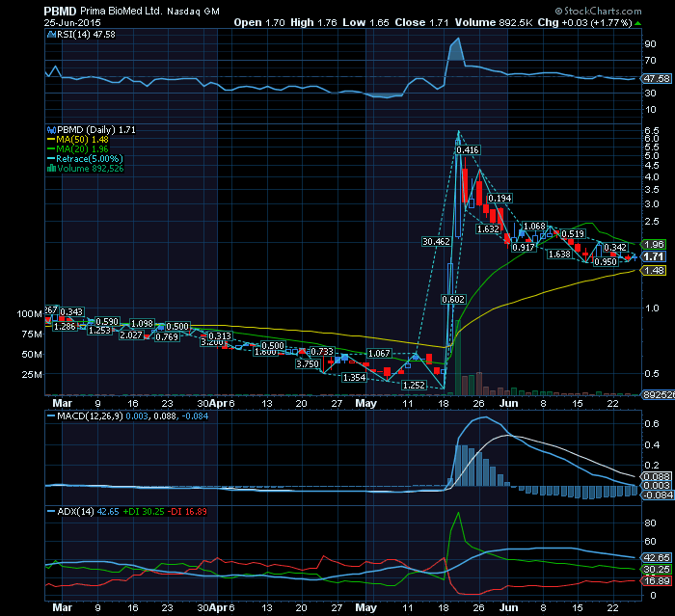The width and height of the screenshot is (675, 616).
Task: Click the 0.194 retrace label
Action: (x=499, y=198)
